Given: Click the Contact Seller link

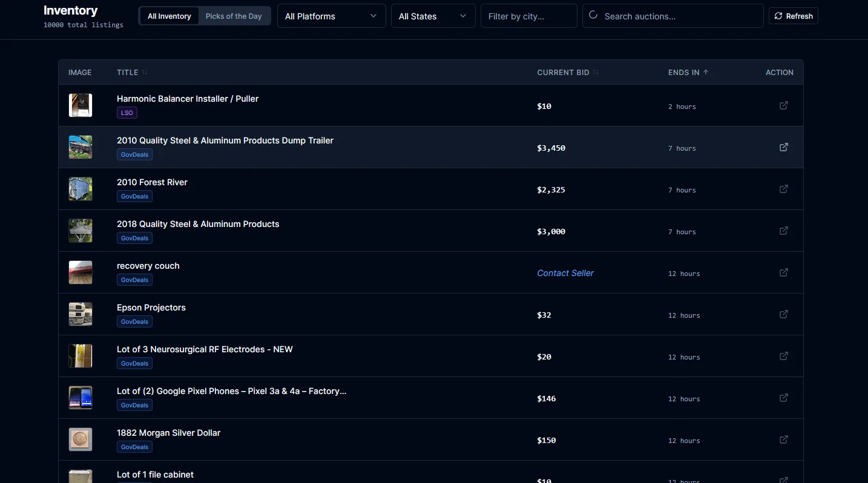Looking at the screenshot, I should [565, 273].
